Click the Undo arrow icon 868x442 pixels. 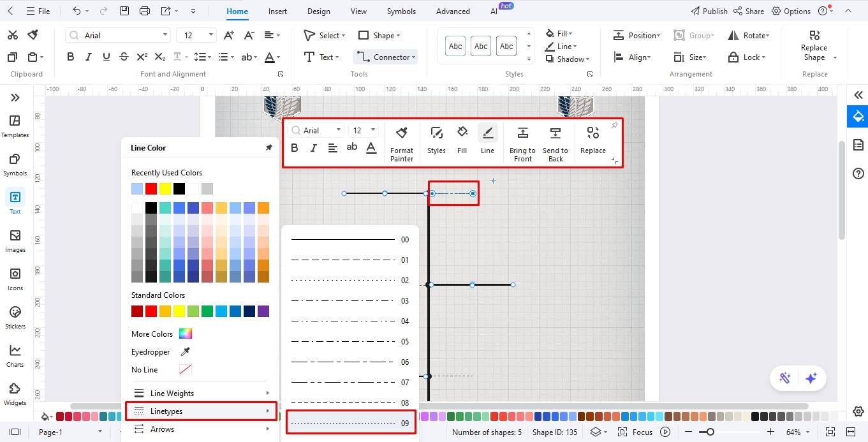(76, 11)
